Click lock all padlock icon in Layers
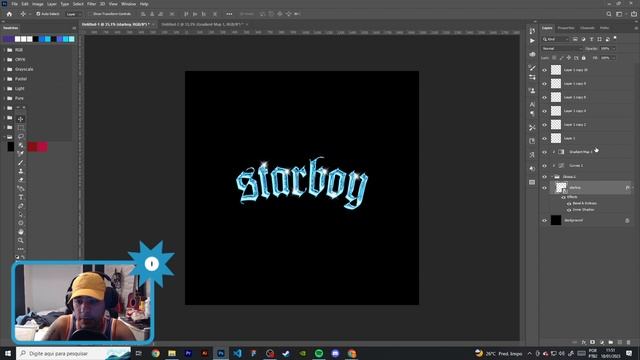This screenshot has height=360, width=640. (584, 58)
